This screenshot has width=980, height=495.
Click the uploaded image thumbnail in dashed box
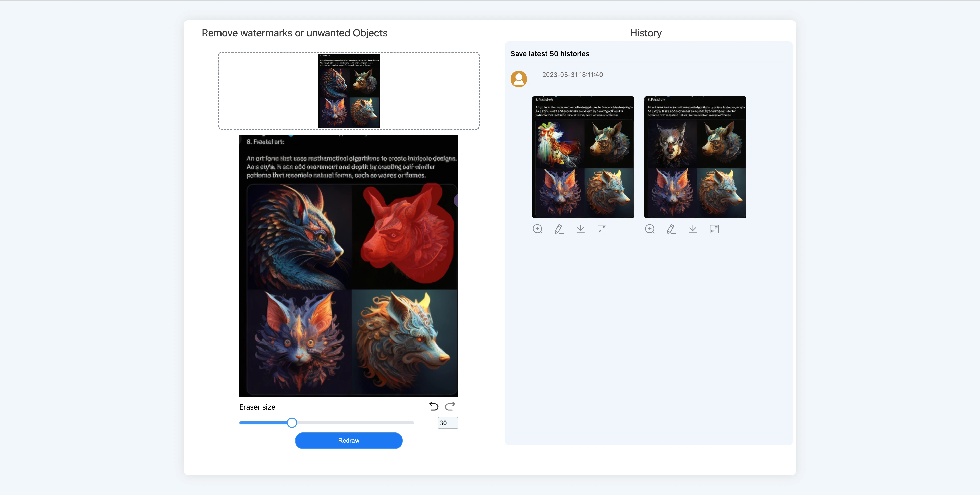[348, 91]
